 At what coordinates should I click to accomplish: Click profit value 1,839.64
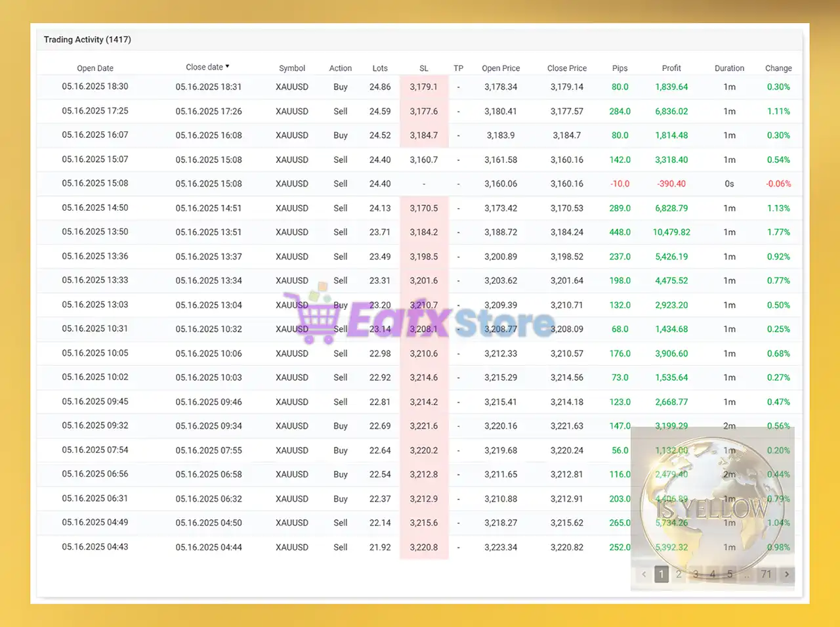671,87
